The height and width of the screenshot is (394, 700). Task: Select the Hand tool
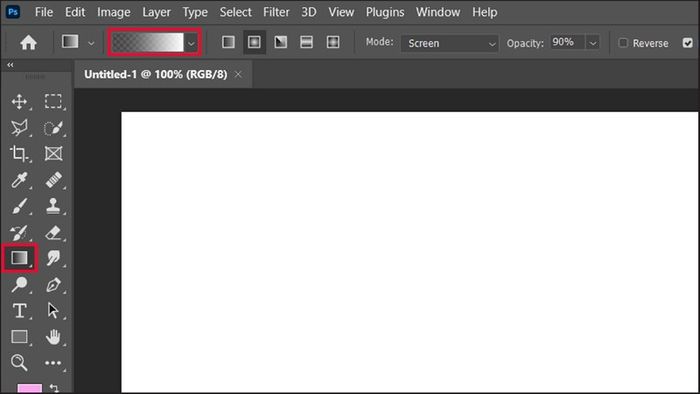pyautogui.click(x=53, y=336)
